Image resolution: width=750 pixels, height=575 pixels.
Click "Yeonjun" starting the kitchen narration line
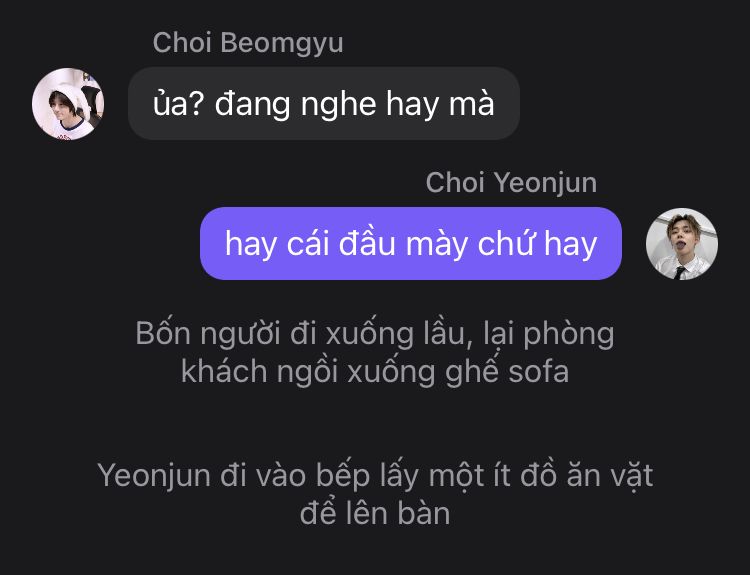154,476
